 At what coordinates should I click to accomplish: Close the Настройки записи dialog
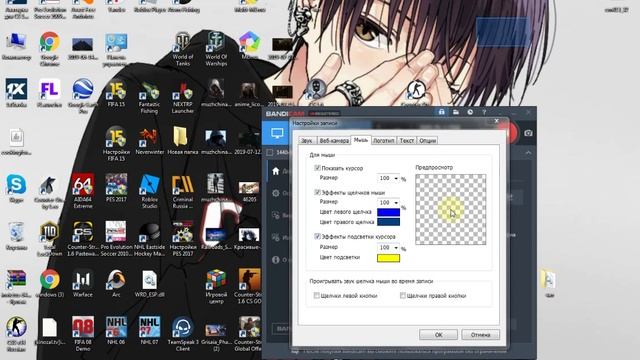pos(496,121)
